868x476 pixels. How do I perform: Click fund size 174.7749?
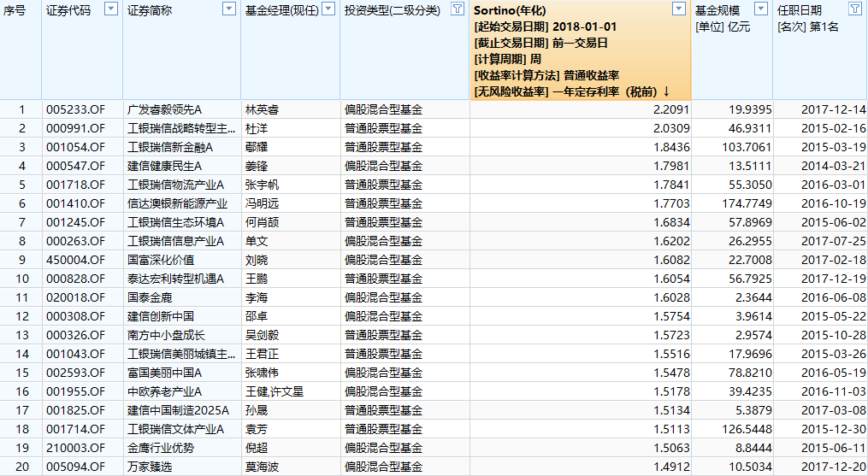coord(747,203)
